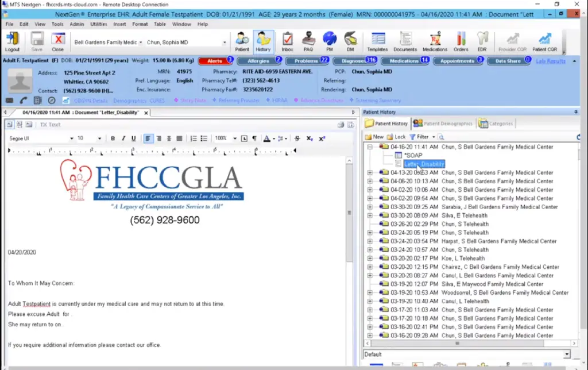588x370 pixels.
Task: Open the Orders icon
Action: coord(461,41)
